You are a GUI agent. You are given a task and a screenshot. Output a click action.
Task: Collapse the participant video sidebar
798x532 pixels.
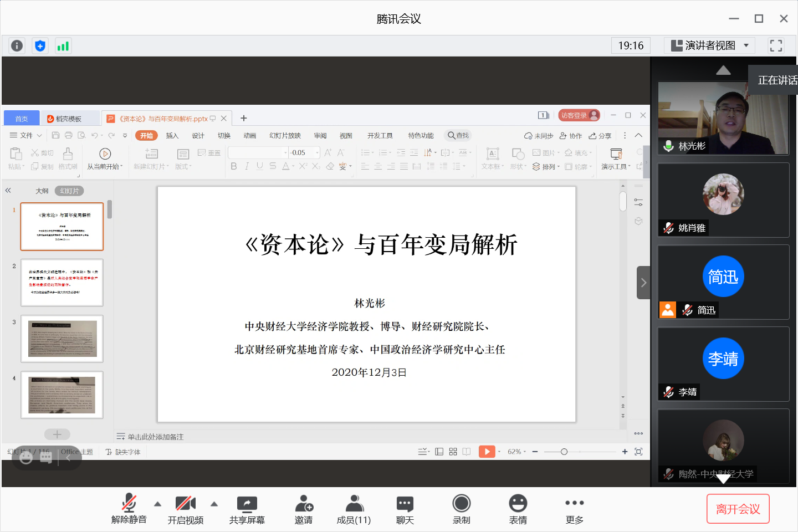(x=643, y=283)
